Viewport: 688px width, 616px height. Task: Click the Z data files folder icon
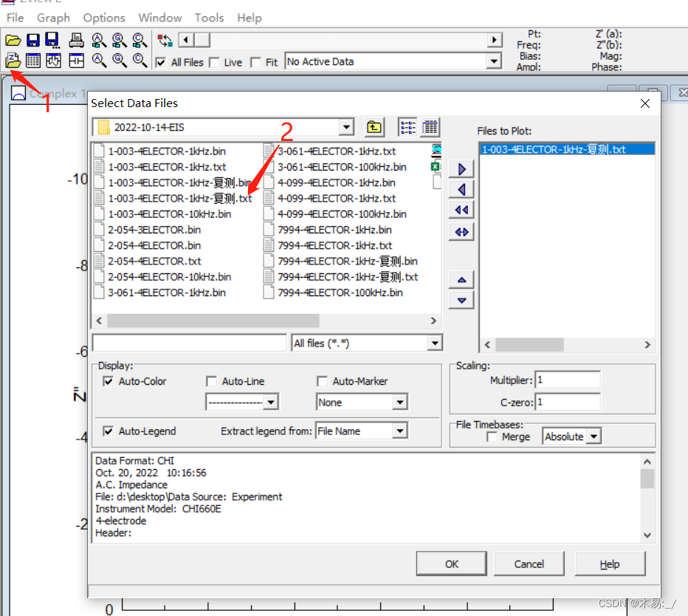click(x=13, y=60)
